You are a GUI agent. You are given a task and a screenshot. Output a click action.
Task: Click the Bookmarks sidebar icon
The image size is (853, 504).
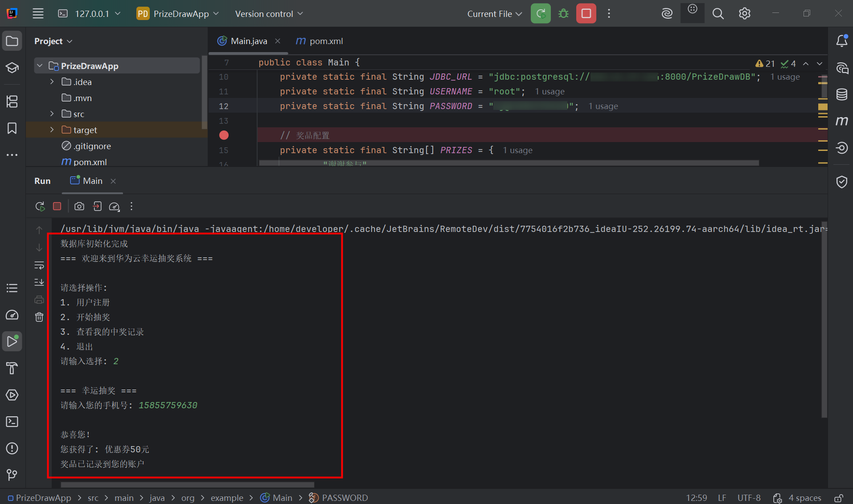click(x=12, y=128)
